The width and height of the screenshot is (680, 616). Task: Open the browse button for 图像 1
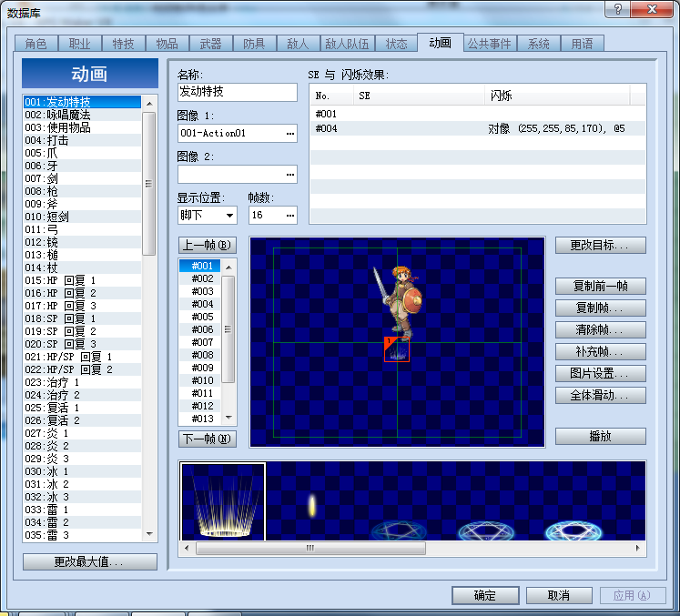click(290, 133)
